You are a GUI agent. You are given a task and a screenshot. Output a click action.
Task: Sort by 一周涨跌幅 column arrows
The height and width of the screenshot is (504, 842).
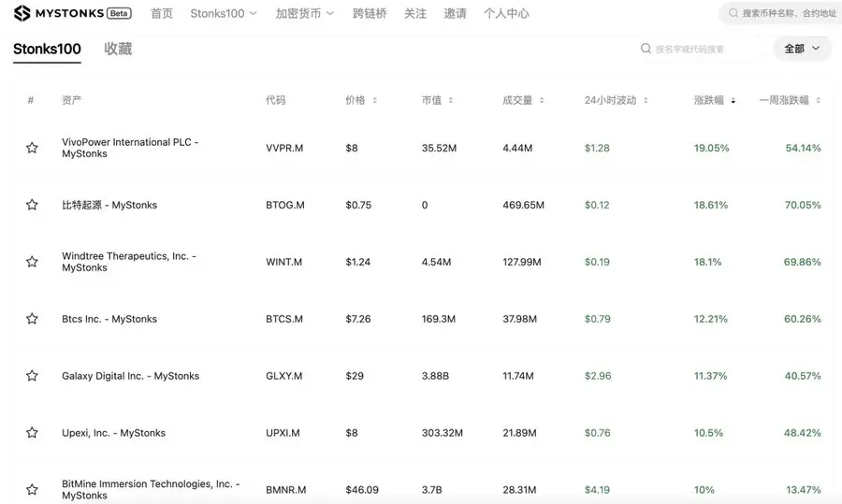818,100
